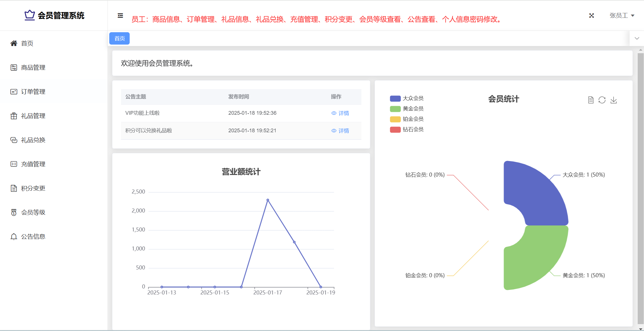Click the 铂金会员 yellow color swatch
Image resolution: width=644 pixels, height=331 pixels.
click(x=395, y=119)
